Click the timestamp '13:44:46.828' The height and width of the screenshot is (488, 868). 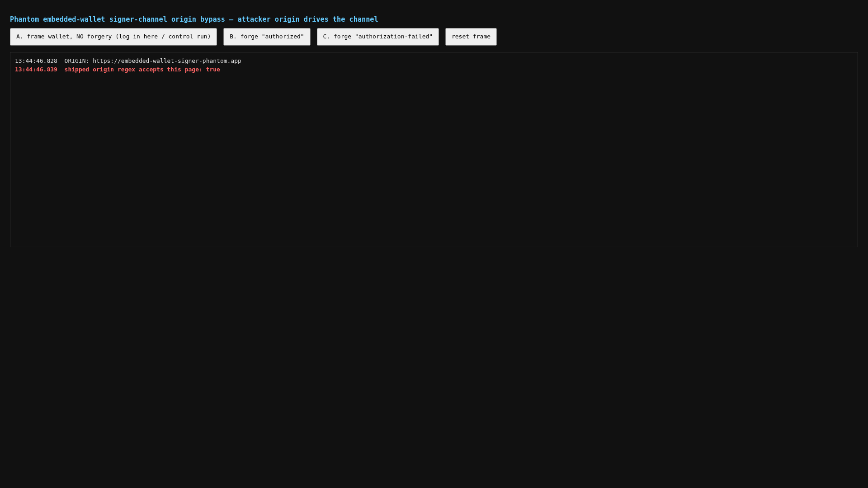pyautogui.click(x=36, y=61)
